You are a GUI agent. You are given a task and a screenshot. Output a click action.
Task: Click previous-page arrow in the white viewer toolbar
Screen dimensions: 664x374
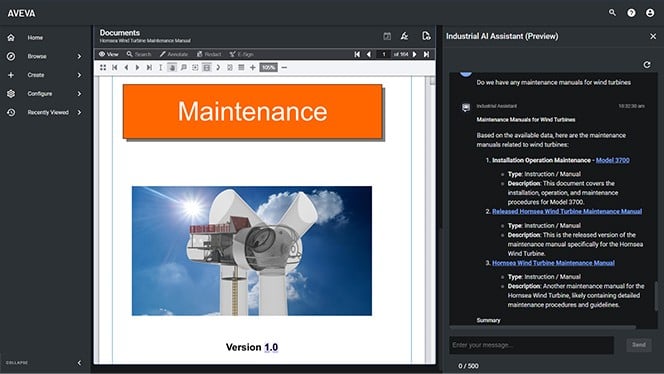click(x=126, y=67)
